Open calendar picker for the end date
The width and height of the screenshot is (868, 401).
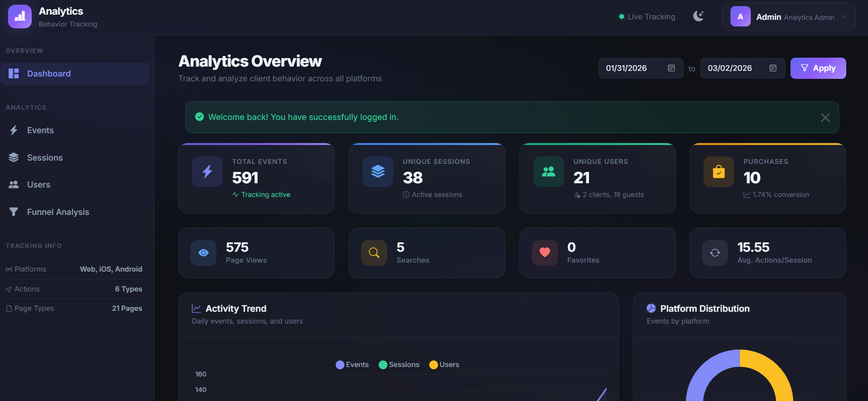pyautogui.click(x=773, y=68)
